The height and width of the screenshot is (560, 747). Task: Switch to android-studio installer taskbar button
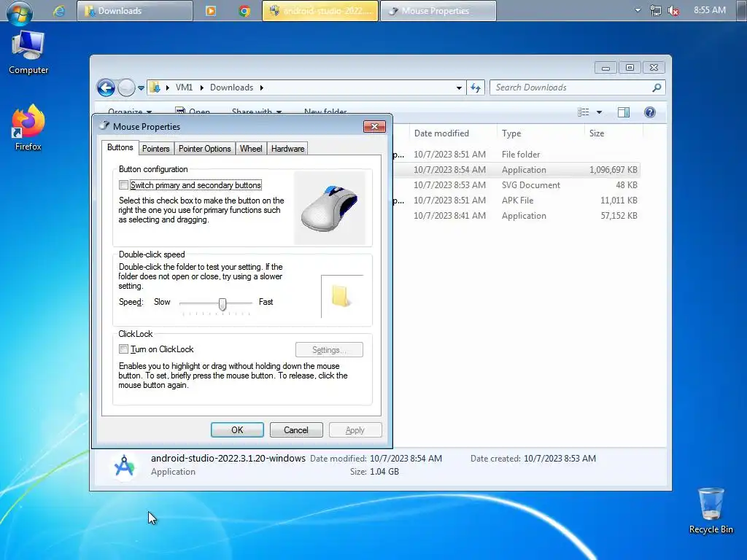(320, 10)
